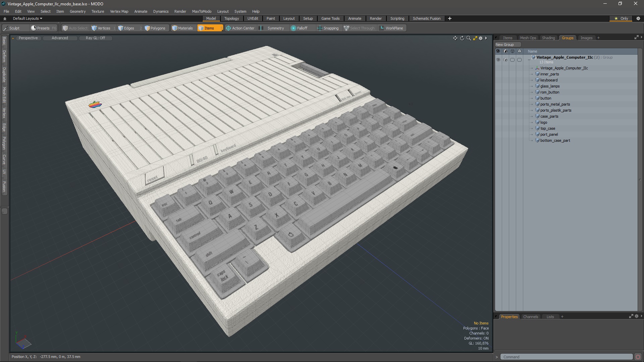Toggle the Only star button
Image resolution: width=644 pixels, height=362 pixels.
(x=621, y=18)
